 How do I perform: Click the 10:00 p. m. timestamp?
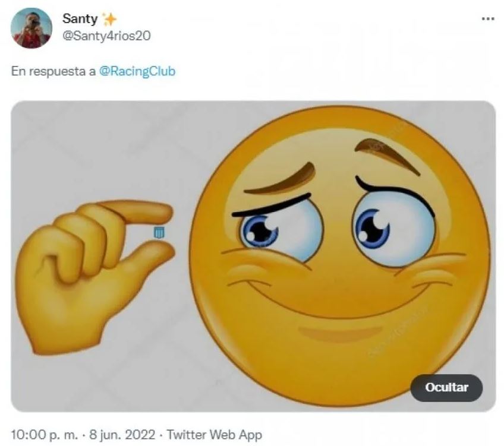click(45, 435)
